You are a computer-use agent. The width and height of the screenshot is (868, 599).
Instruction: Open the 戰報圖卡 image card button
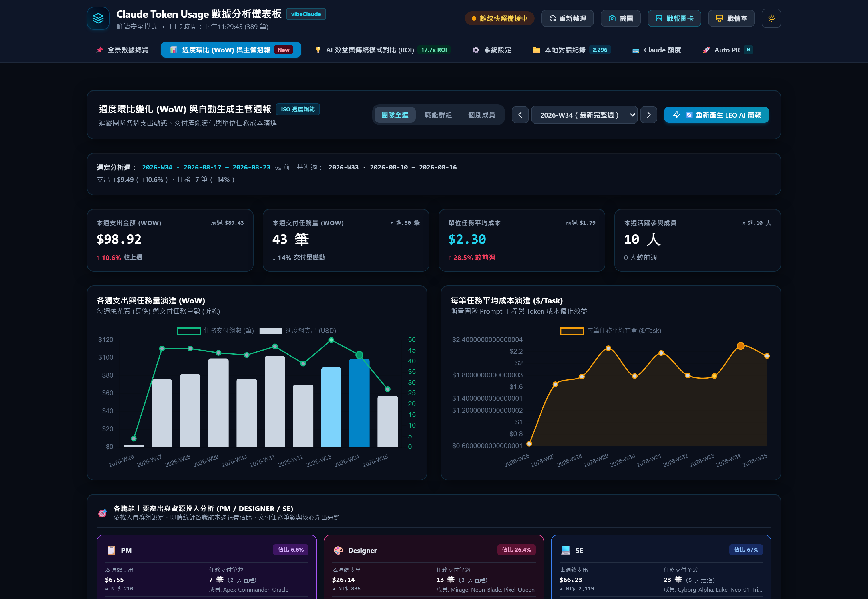674,18
